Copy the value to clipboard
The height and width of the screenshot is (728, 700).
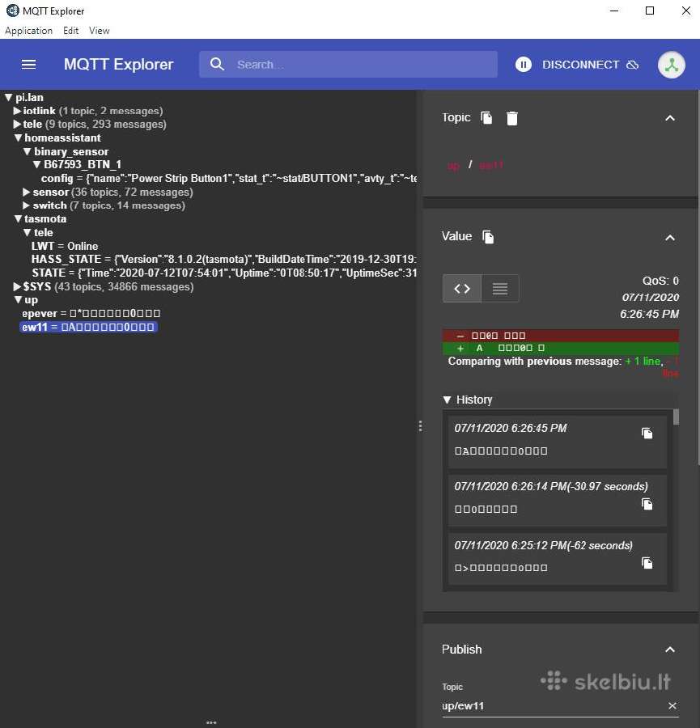pyautogui.click(x=488, y=236)
